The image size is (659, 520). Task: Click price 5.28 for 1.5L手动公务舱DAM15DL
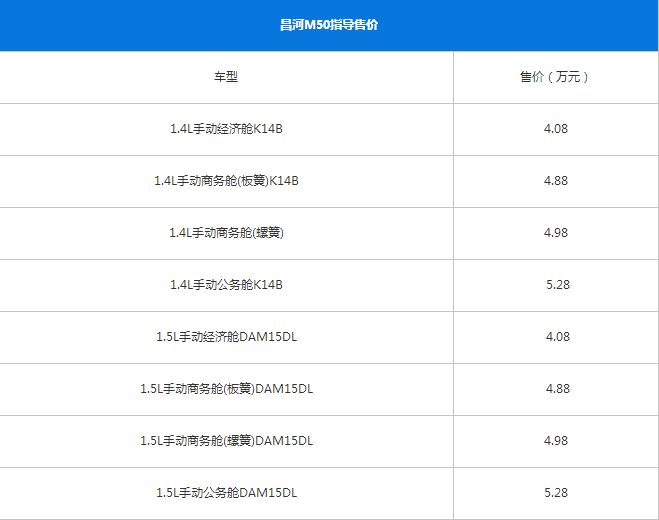pos(556,493)
